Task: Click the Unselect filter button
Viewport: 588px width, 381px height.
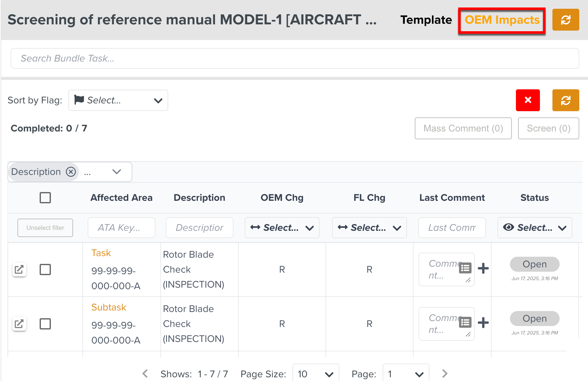Action: pos(45,228)
